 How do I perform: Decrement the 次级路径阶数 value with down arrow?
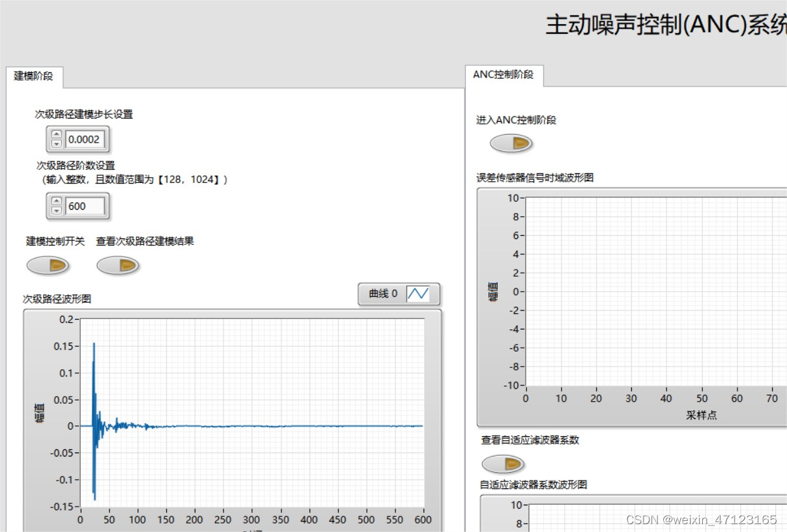(57, 210)
